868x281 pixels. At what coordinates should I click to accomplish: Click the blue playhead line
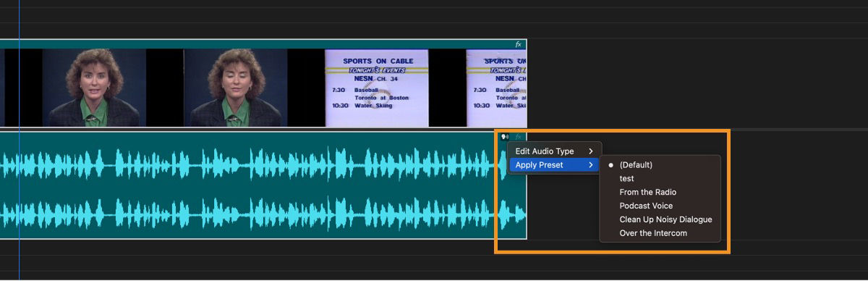pos(19,140)
